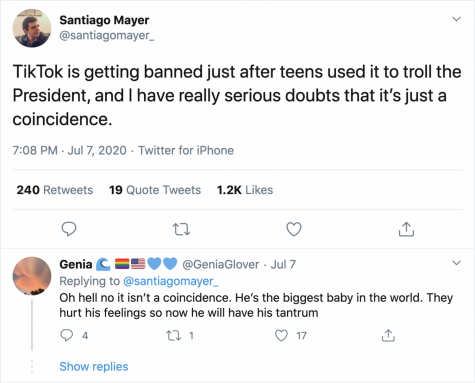Image resolution: width=475 pixels, height=383 pixels.
Task: Share the main tweet via upload icon
Action: click(x=406, y=229)
